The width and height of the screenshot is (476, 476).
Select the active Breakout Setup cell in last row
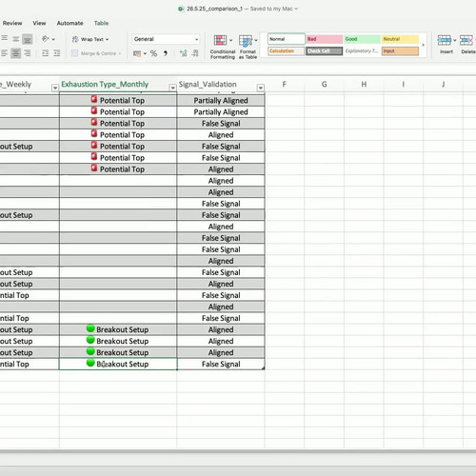[x=118, y=364]
